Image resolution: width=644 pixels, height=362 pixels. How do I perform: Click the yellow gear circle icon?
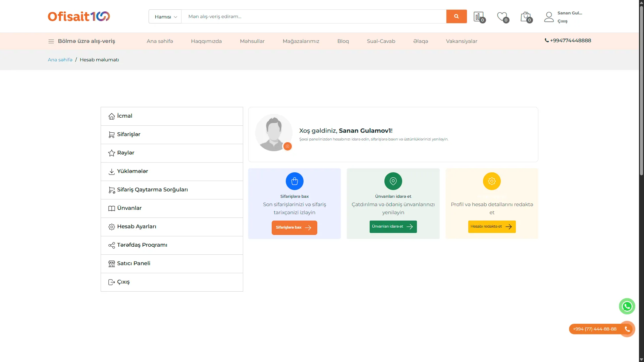click(x=492, y=181)
